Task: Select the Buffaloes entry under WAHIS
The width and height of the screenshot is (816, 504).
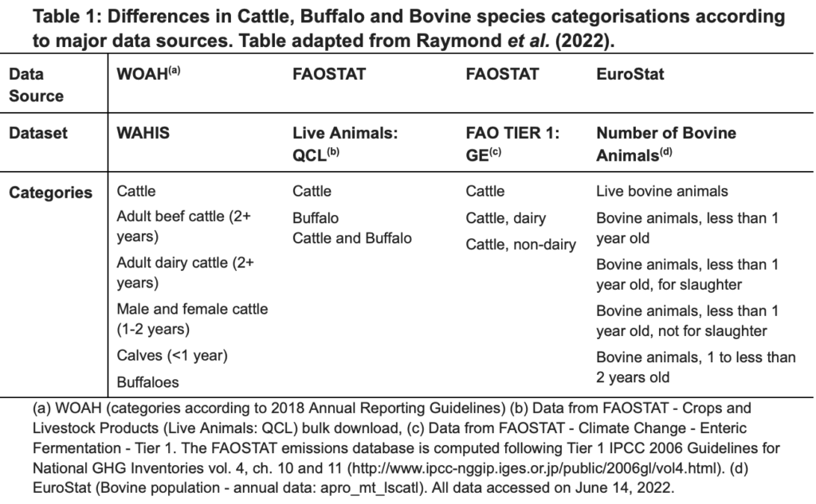Action: coord(147,382)
